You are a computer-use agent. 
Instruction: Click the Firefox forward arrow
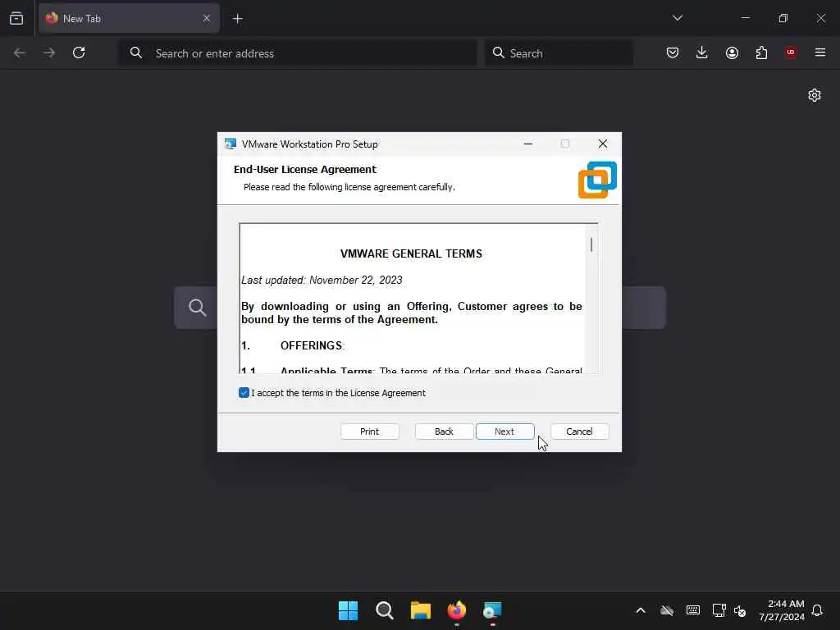49,52
